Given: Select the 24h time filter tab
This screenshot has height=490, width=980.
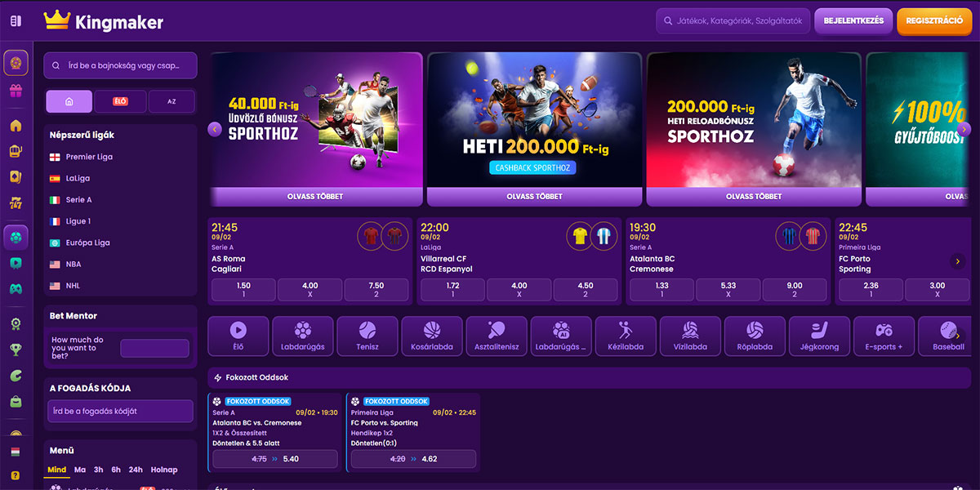Looking at the screenshot, I should click(136, 470).
